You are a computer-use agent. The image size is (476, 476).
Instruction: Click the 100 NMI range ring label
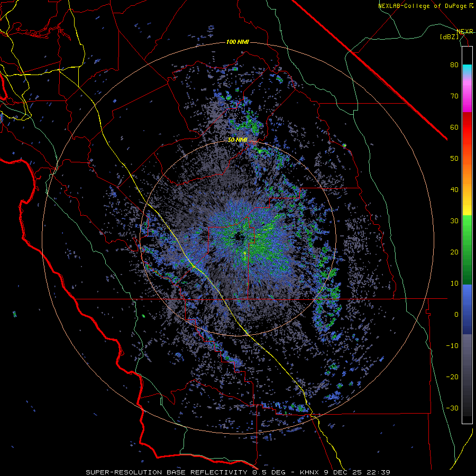pos(237,42)
